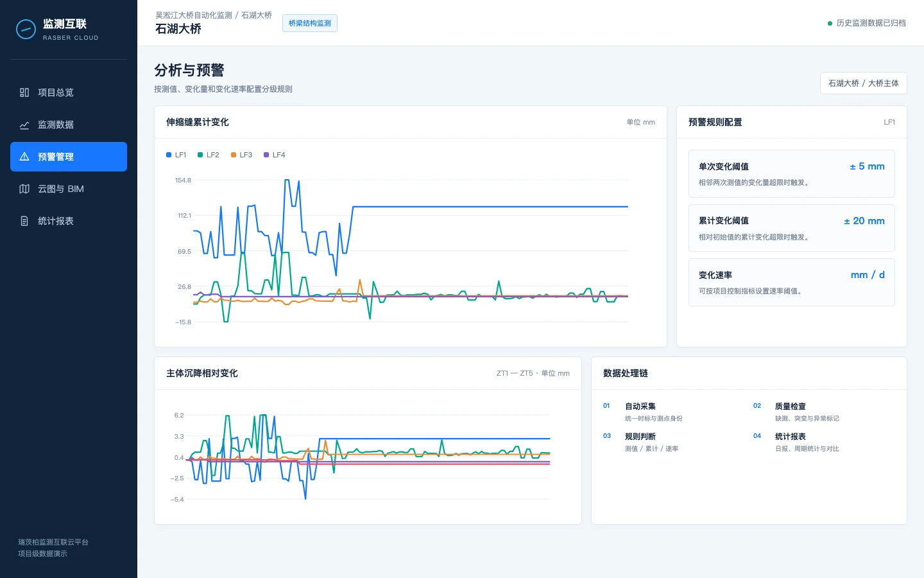Click the 预警管理 warning triangle icon

[x=24, y=157]
